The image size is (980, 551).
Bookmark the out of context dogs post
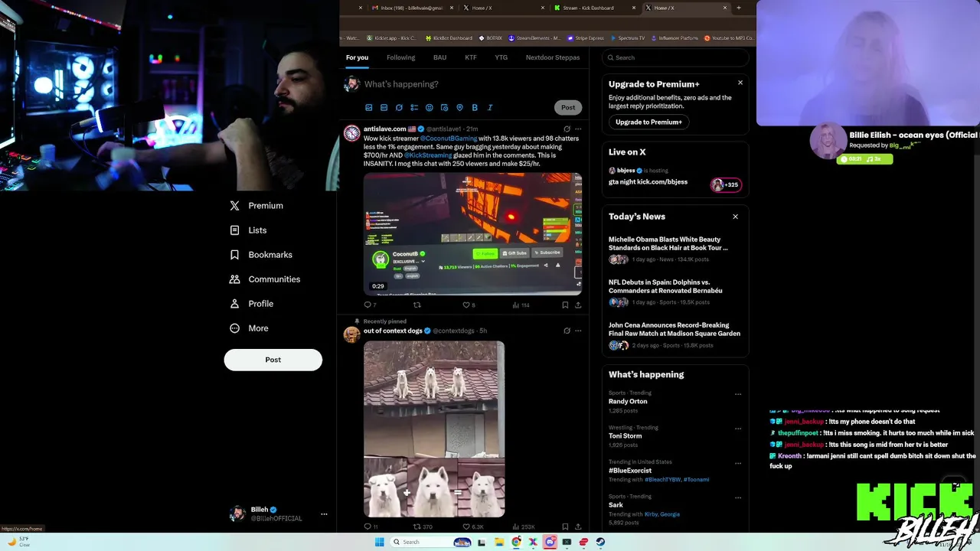point(565,527)
